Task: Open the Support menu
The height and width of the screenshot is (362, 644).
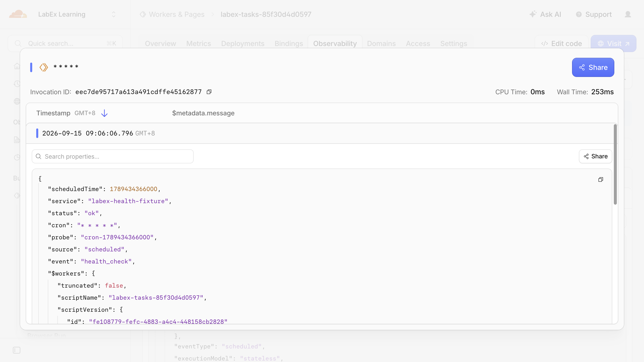Action: (594, 14)
